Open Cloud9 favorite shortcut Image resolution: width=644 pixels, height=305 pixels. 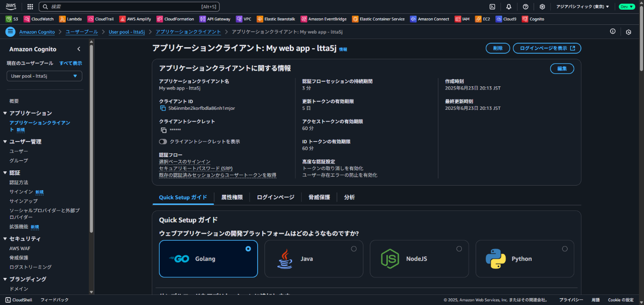point(506,19)
